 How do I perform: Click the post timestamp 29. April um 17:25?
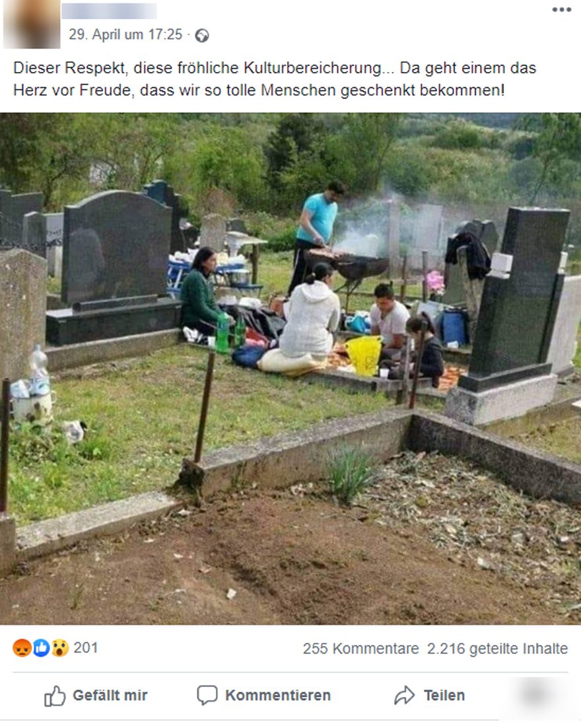tap(125, 35)
